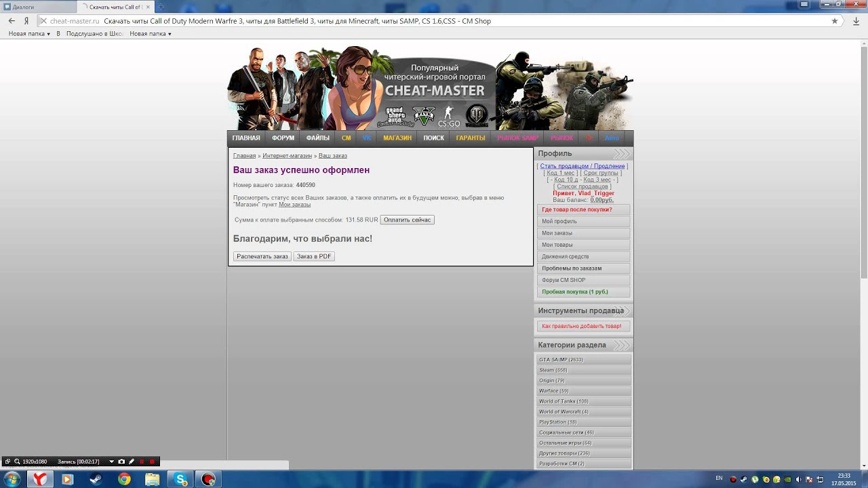This screenshot has height=488, width=868.
Task: Click the recorder magnifier zoom icon
Action: click(17, 462)
